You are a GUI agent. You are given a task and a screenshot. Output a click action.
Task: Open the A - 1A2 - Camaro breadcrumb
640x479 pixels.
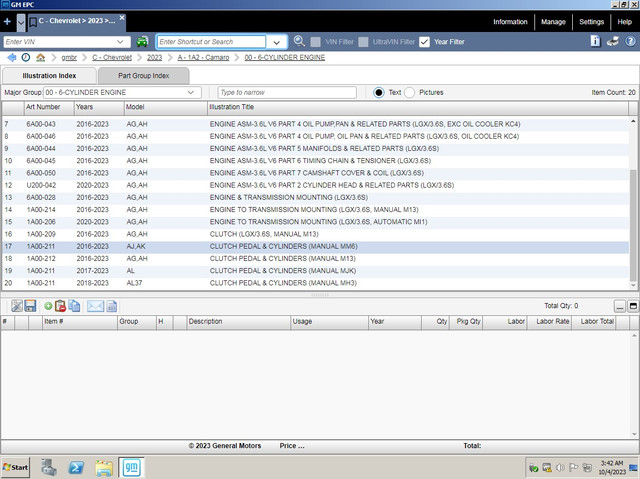(203, 58)
